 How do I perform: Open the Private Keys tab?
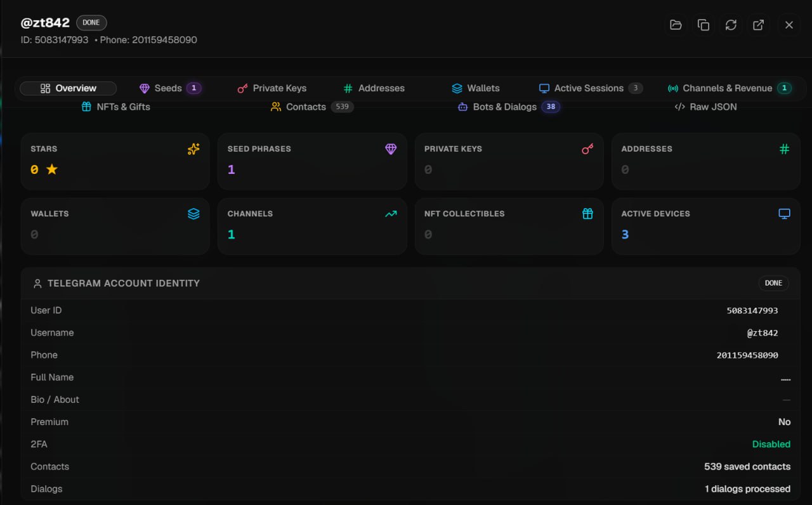pyautogui.click(x=272, y=88)
